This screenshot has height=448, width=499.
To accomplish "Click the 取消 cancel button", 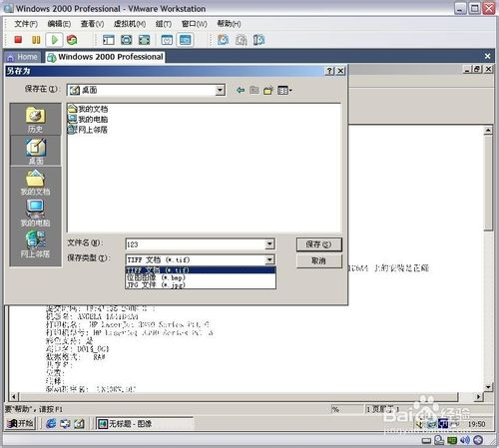I will (x=318, y=260).
